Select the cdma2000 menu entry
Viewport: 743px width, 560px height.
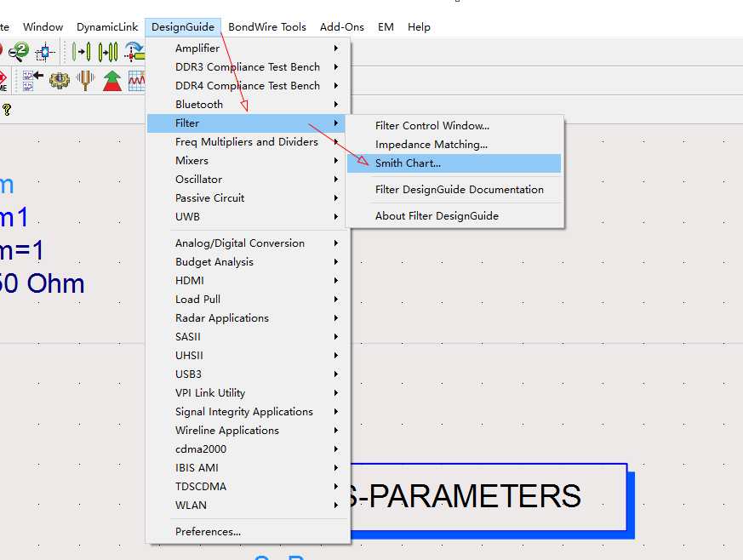point(247,449)
